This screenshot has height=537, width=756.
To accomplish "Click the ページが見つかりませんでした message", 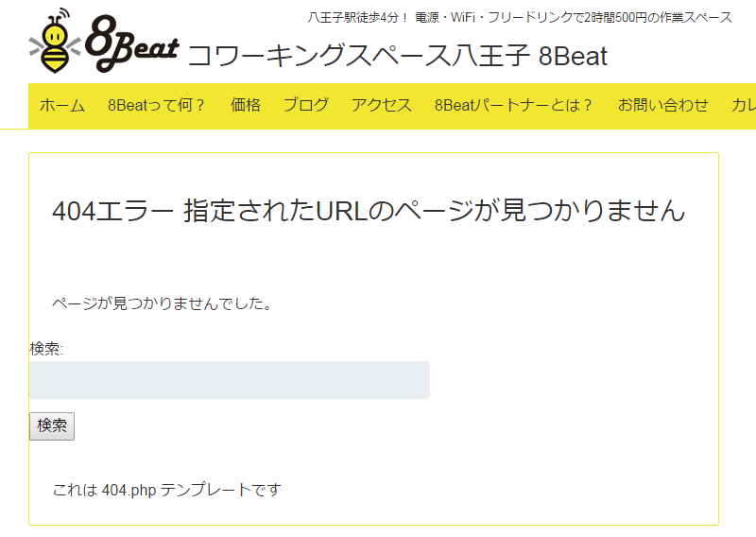I will (163, 304).
